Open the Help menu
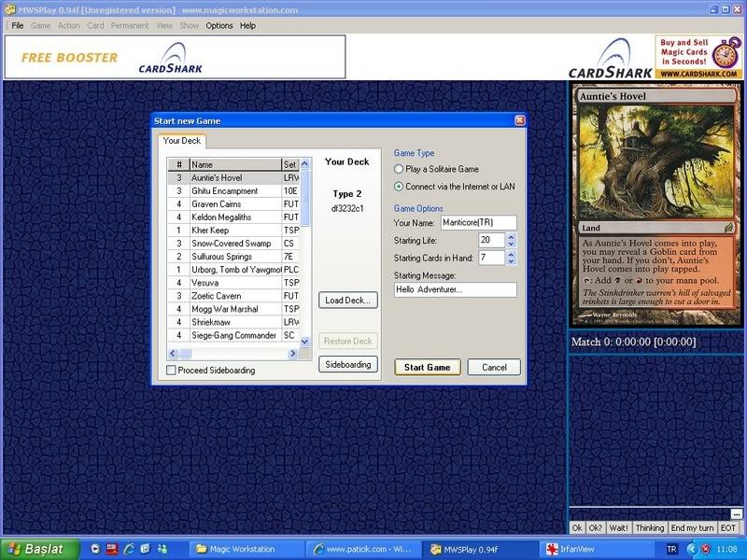 click(247, 26)
